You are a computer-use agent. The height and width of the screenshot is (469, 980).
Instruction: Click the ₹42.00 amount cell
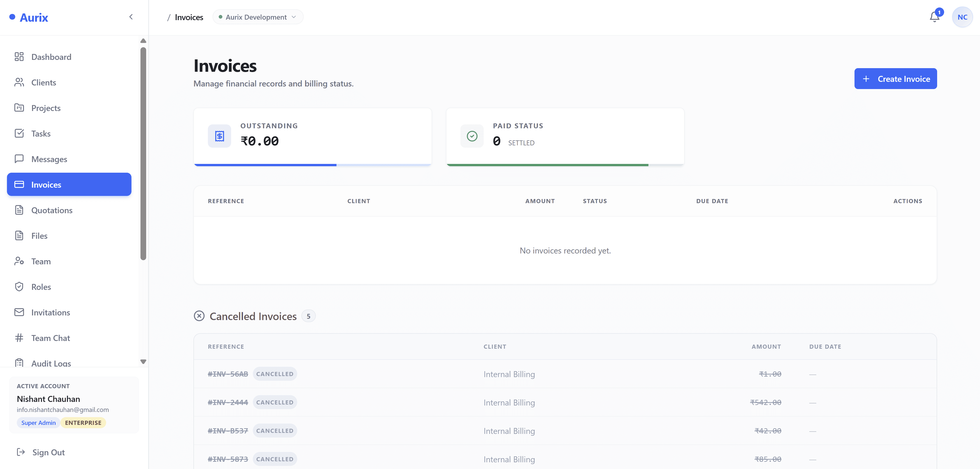pos(768,431)
